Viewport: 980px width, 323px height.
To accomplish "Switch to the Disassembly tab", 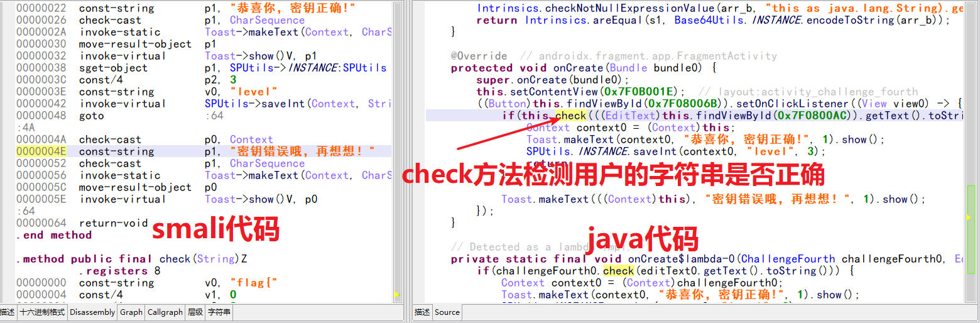I will (92, 312).
